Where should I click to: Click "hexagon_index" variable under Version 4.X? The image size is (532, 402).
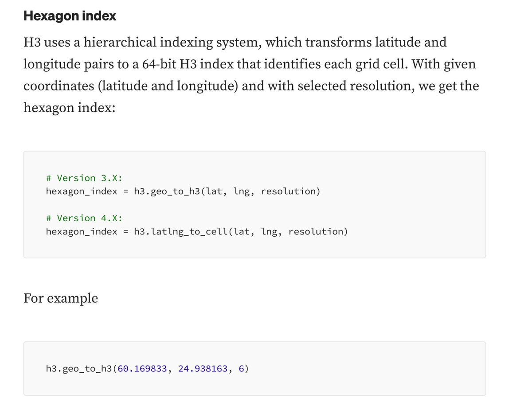click(82, 231)
